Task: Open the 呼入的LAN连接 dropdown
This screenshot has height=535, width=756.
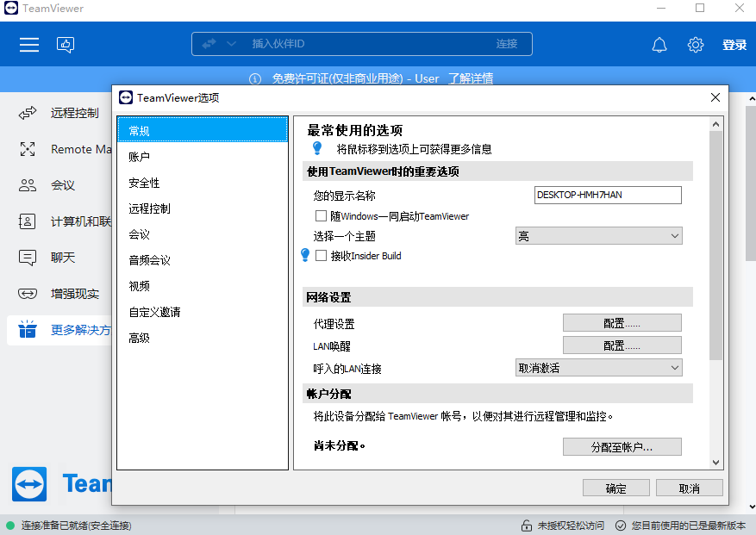Action: pos(598,367)
